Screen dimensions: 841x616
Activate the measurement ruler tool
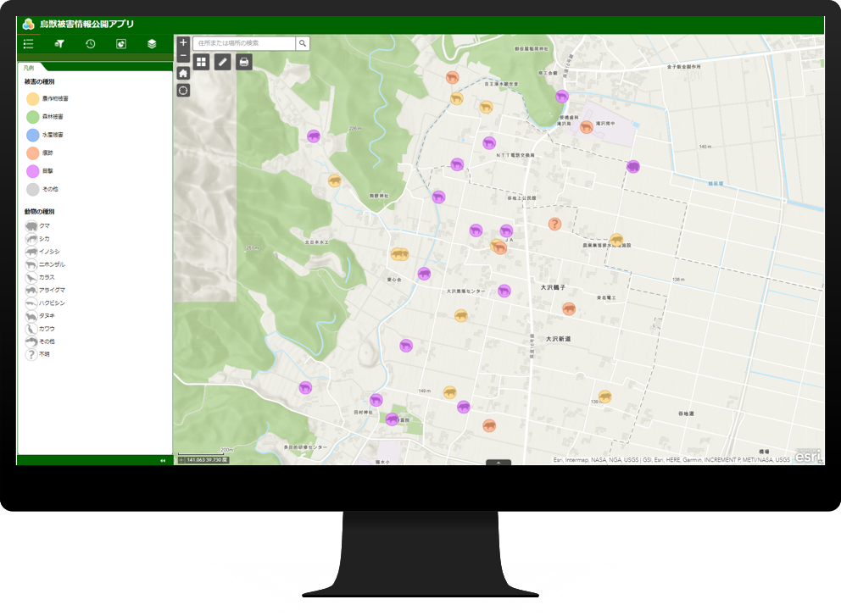pos(222,62)
